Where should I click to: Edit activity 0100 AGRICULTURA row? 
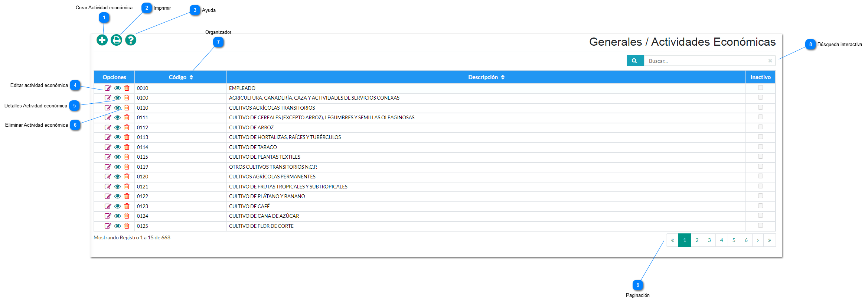click(x=108, y=98)
